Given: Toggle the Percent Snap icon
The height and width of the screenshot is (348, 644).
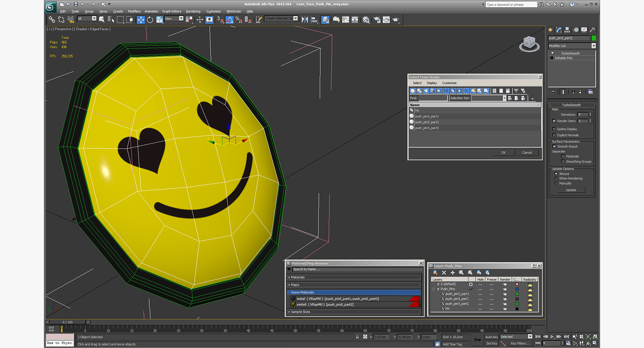Looking at the screenshot, I should click(238, 20).
